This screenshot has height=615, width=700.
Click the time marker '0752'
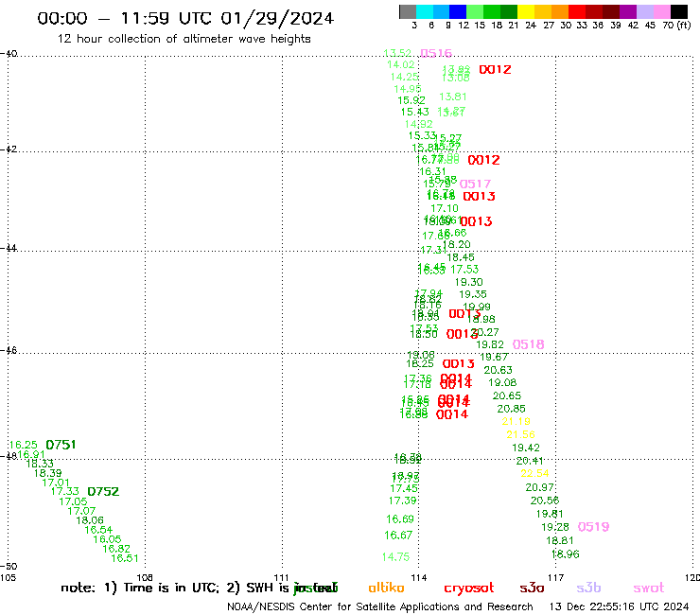(x=103, y=492)
